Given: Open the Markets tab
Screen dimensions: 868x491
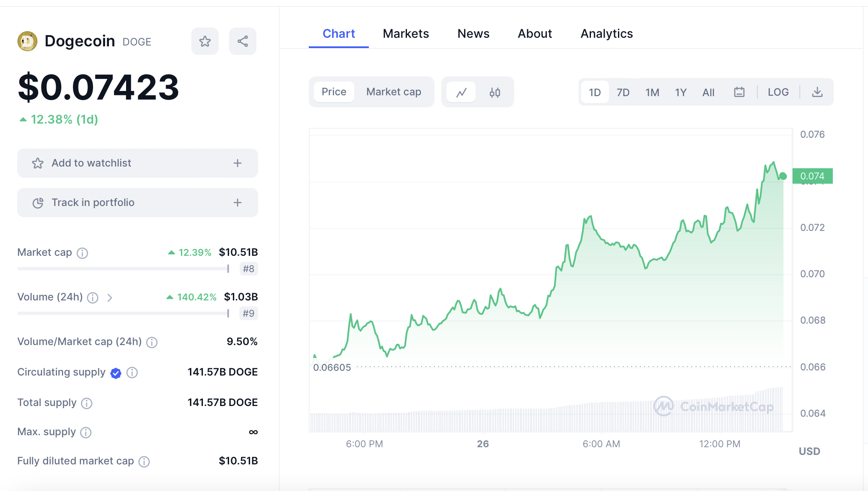Looking at the screenshot, I should (406, 33).
